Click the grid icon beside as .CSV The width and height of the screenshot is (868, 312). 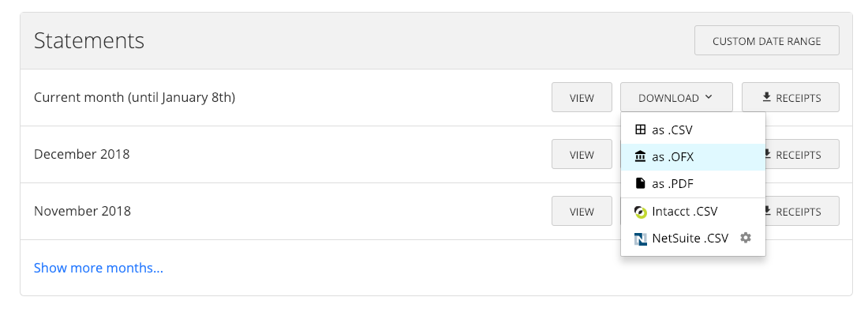coord(640,130)
